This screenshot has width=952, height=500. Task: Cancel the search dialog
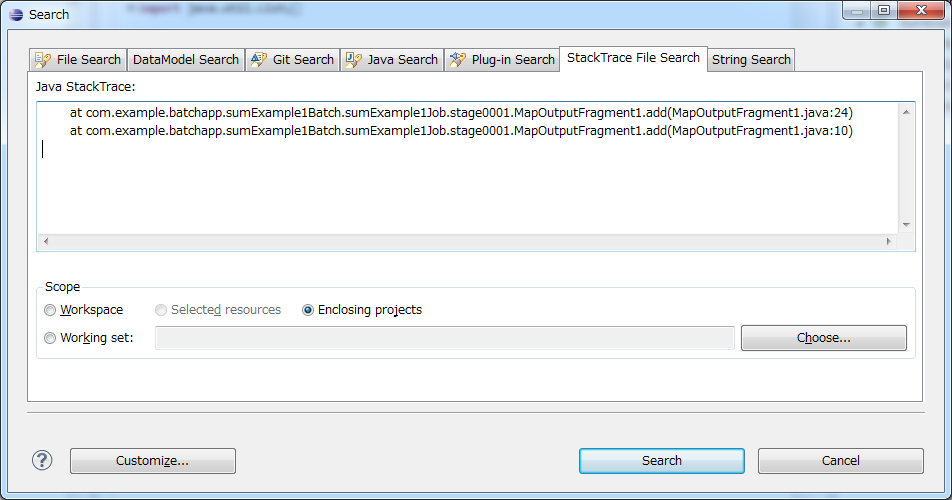(x=840, y=461)
